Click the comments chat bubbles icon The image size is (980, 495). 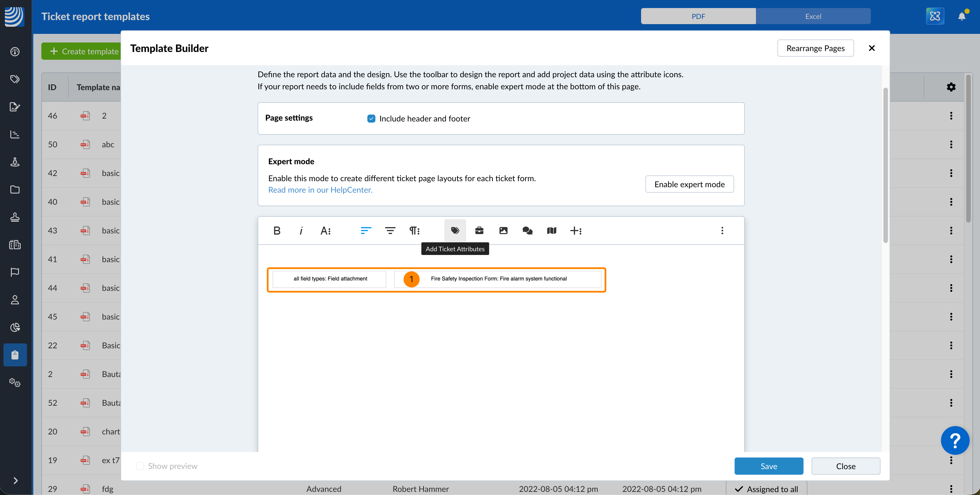(x=527, y=230)
